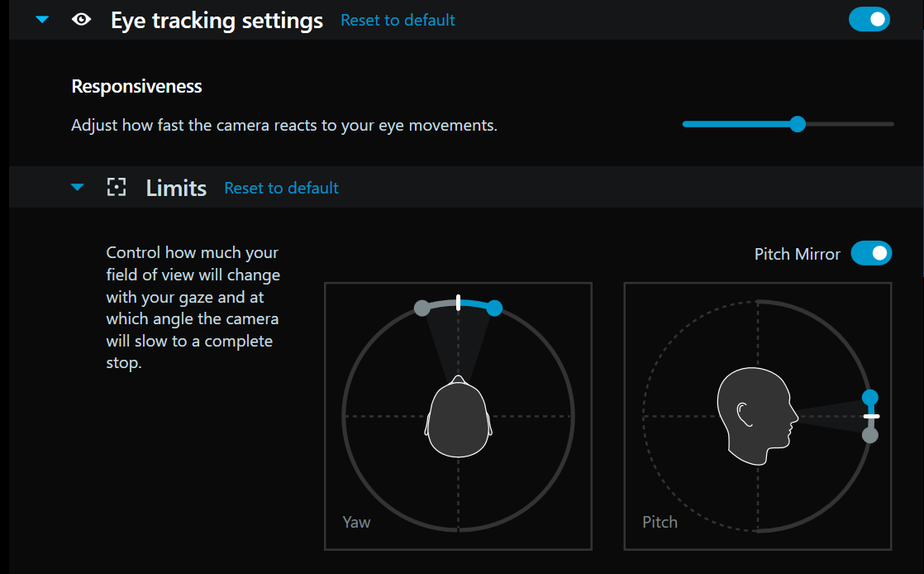Reset Limits to default
Viewport: 924px width, 574px height.
pyautogui.click(x=281, y=188)
